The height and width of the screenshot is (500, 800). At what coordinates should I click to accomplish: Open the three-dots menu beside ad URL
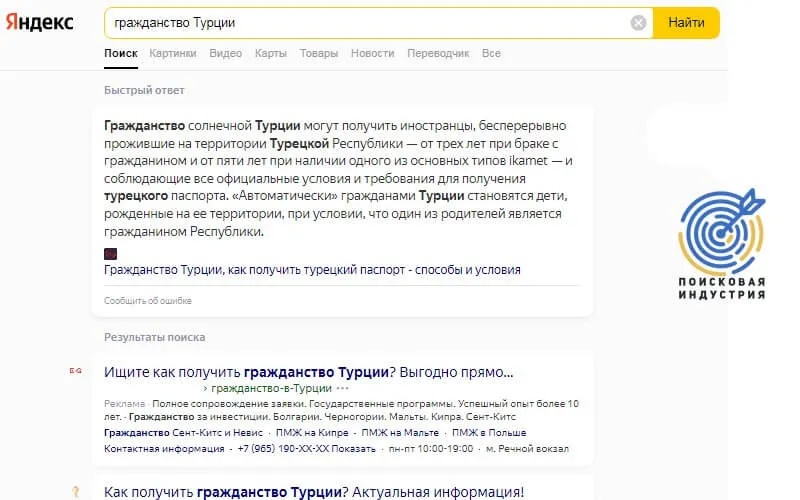343,388
